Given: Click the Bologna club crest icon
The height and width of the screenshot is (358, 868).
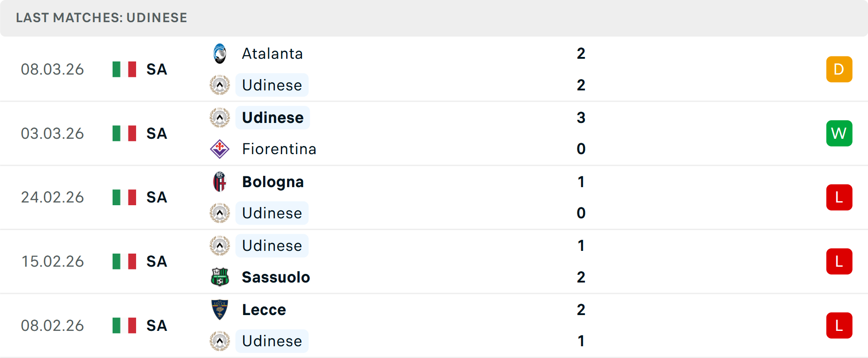Looking at the screenshot, I should click(x=220, y=182).
